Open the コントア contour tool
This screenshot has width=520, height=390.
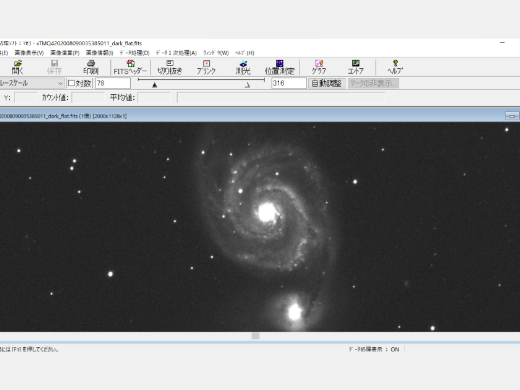click(x=355, y=67)
